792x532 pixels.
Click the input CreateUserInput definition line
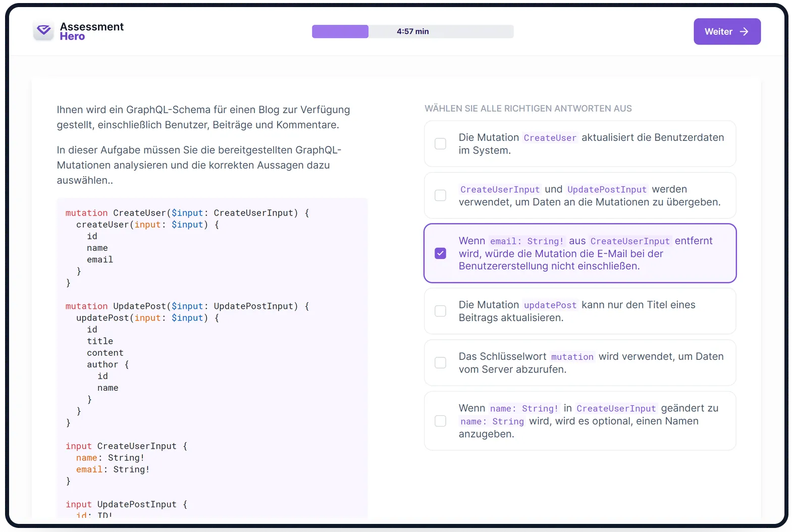pyautogui.click(x=126, y=446)
